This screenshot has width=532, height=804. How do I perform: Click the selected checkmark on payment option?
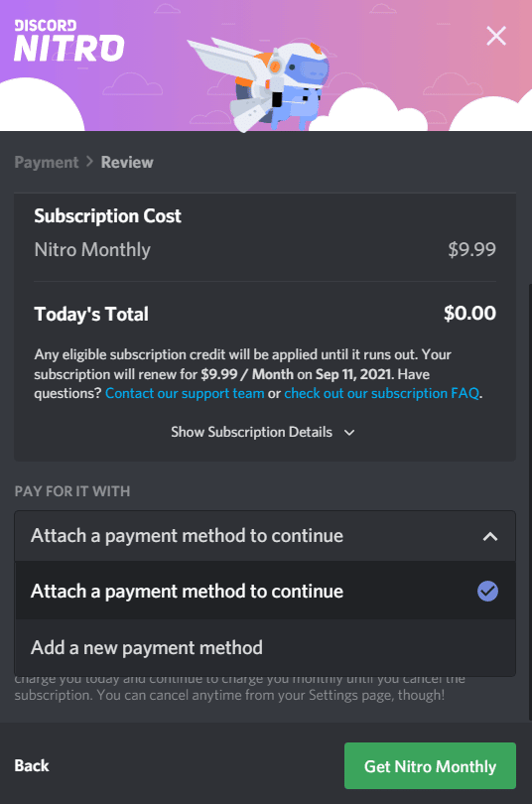pos(487,591)
